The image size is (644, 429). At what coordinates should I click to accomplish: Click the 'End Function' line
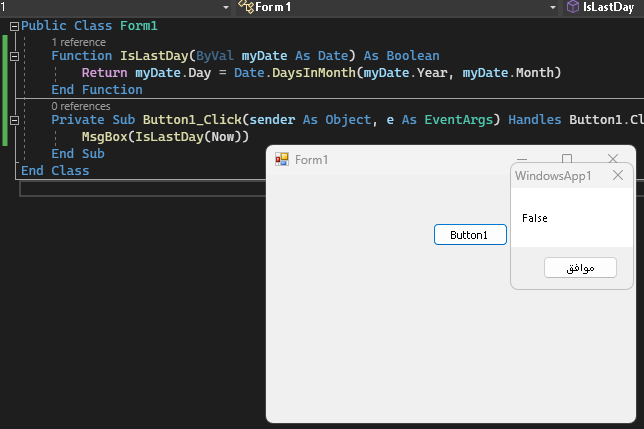click(97, 90)
